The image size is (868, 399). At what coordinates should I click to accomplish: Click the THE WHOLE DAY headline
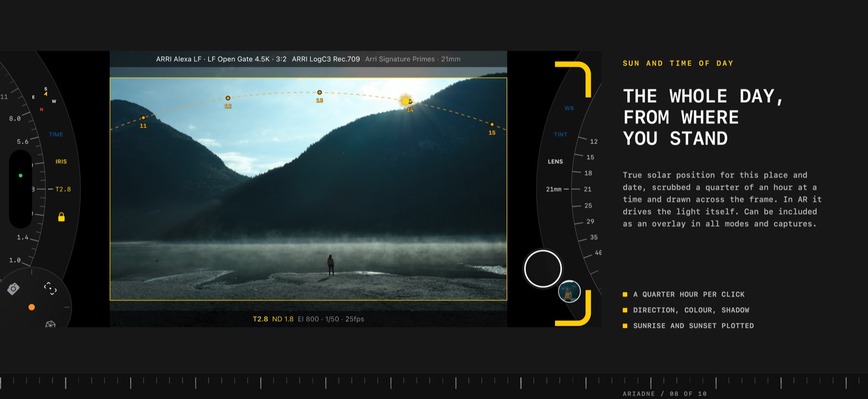tap(704, 117)
